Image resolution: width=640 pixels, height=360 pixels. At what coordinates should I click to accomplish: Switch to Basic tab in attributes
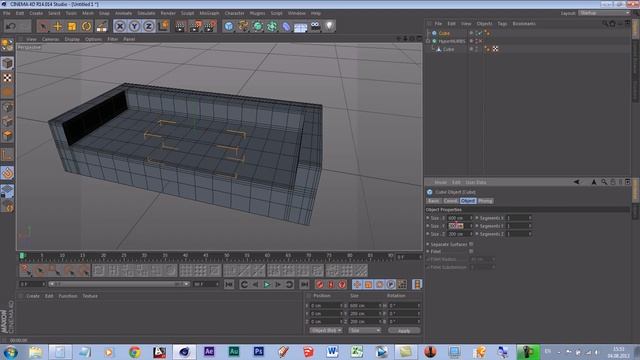[433, 201]
